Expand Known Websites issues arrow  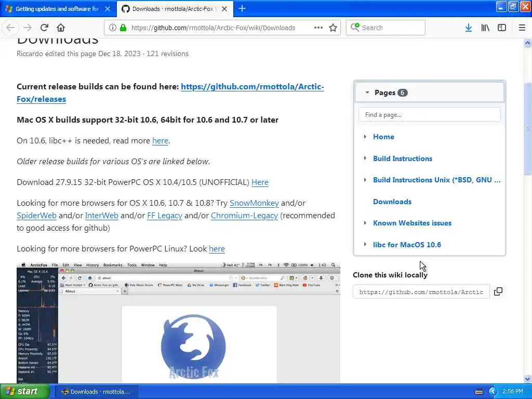pyautogui.click(x=365, y=223)
